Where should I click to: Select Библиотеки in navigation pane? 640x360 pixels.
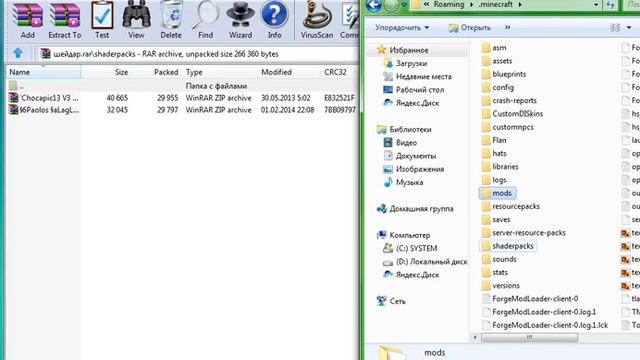[410, 129]
